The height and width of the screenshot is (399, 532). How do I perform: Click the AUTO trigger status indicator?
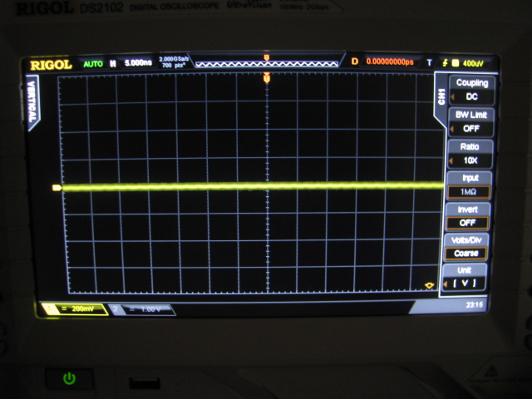[x=93, y=64]
